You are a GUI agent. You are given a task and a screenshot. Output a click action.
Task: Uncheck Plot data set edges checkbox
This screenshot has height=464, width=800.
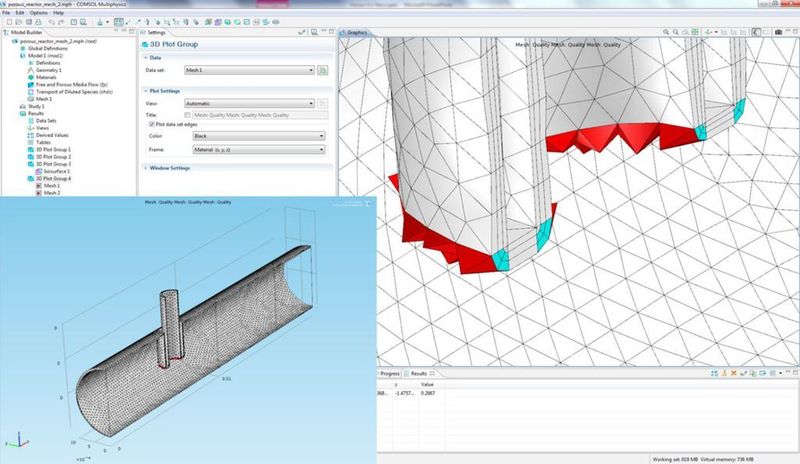click(151, 123)
